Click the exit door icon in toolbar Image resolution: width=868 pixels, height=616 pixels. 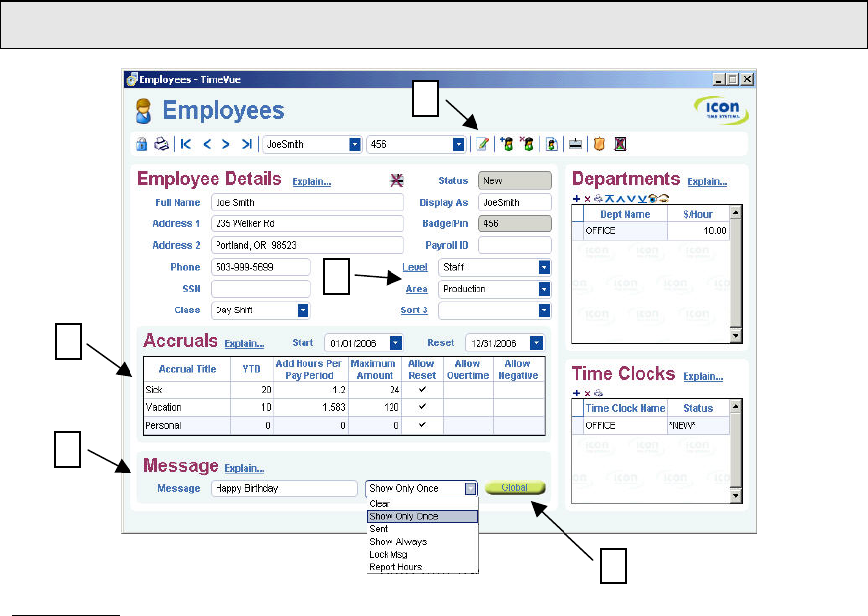[620, 144]
